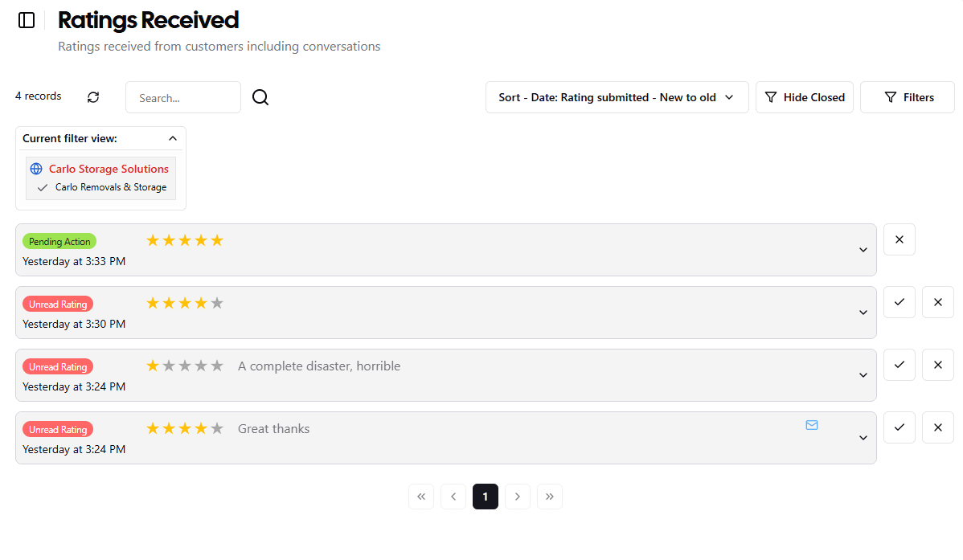The height and width of the screenshot is (560, 963).
Task: Collapse the Current filter view panel
Action: coord(173,139)
